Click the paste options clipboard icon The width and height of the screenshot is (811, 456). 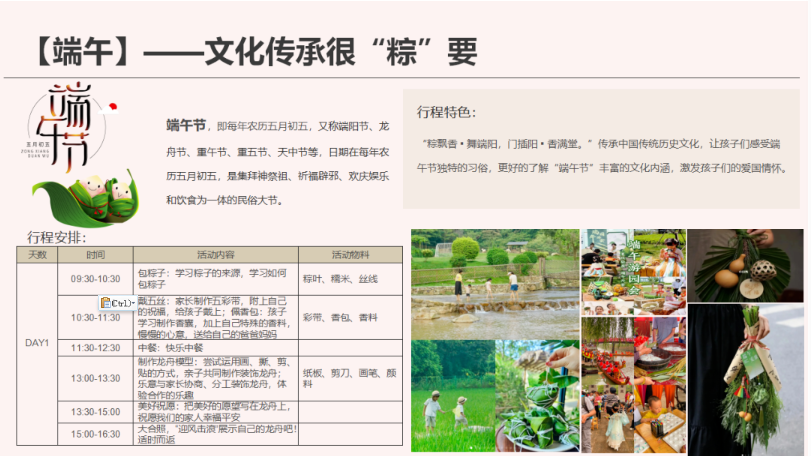point(106,302)
